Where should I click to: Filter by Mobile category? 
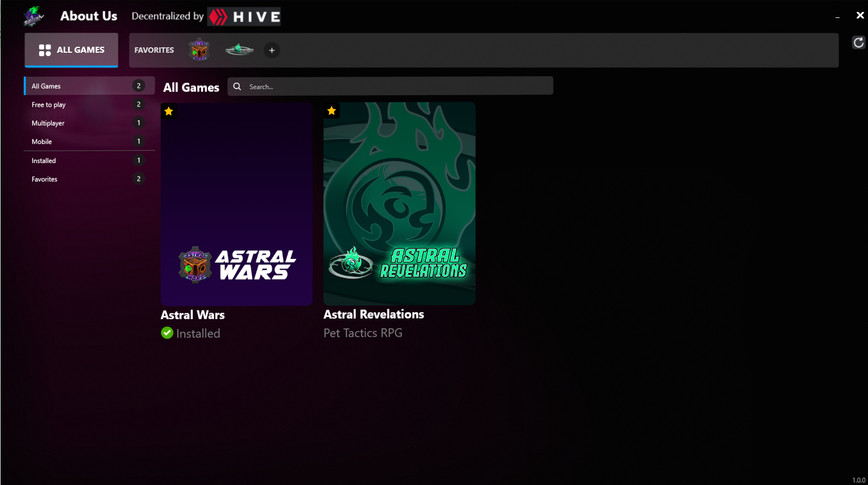click(90, 141)
